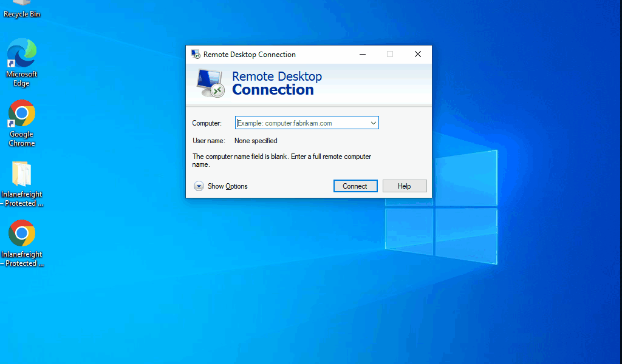Click the Show Options chevron icon
The image size is (622, 364).
click(x=199, y=186)
